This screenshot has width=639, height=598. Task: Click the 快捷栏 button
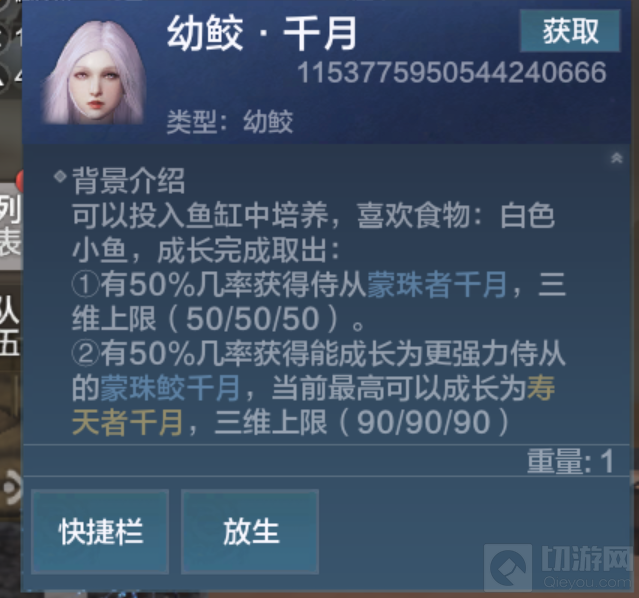click(100, 532)
